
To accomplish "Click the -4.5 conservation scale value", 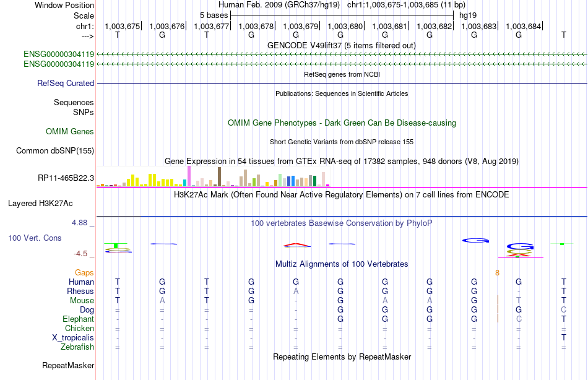I will (80, 254).
